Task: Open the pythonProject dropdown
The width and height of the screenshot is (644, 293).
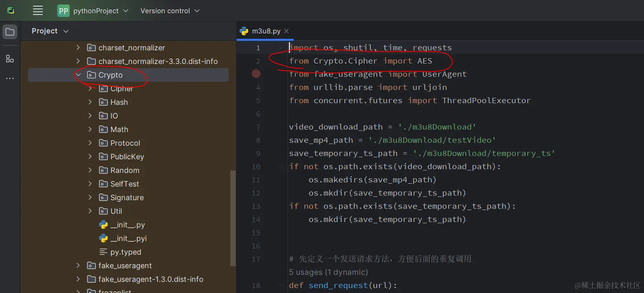Action: (101, 11)
